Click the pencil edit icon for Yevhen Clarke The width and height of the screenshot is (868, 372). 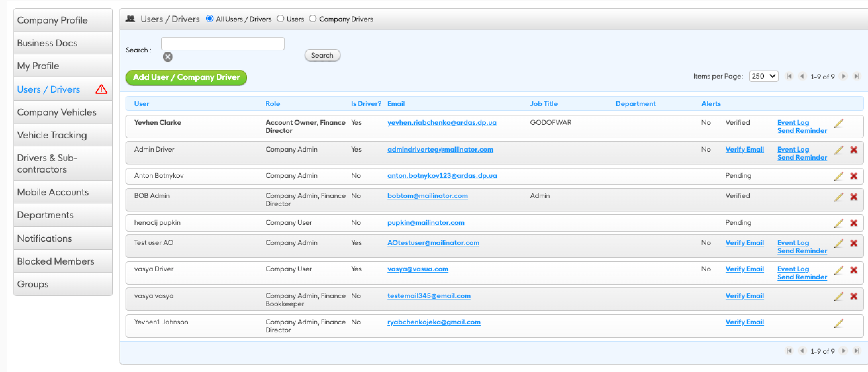[839, 123]
